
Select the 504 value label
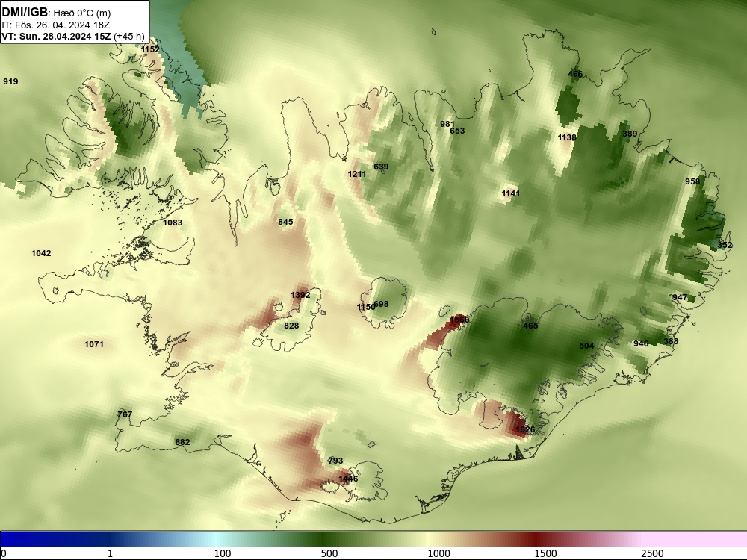pyautogui.click(x=586, y=346)
